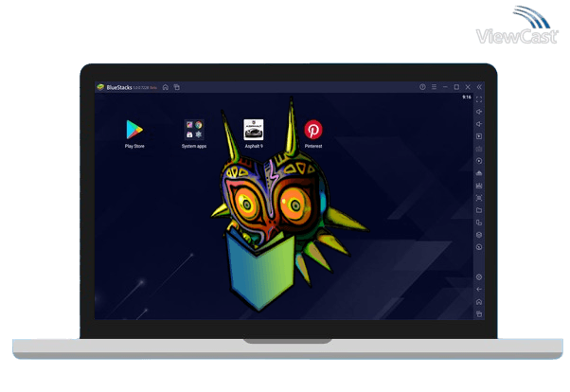Click the install APK sidebar icon
The height and width of the screenshot is (392, 570).
pyautogui.click(x=479, y=173)
